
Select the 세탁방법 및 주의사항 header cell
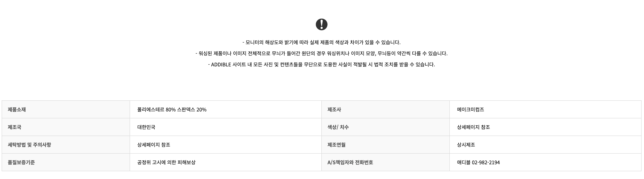click(66, 144)
